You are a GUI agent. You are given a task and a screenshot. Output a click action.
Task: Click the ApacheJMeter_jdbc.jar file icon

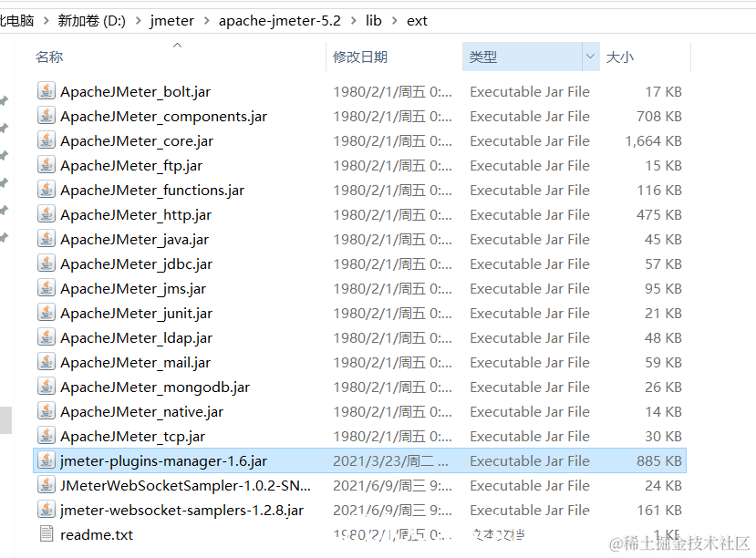[x=47, y=263]
